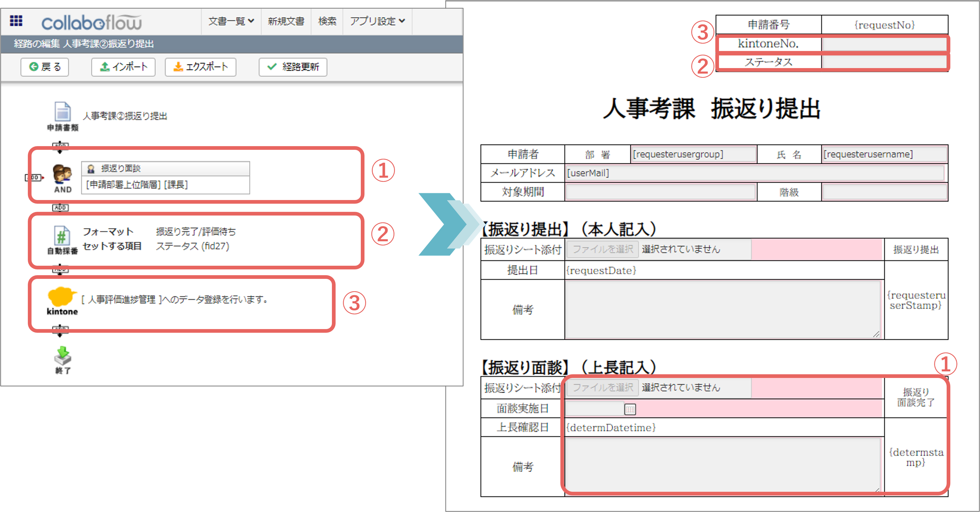Expand the アプリ設定 dropdown menu
This screenshot has height=512, width=980.
tap(377, 21)
